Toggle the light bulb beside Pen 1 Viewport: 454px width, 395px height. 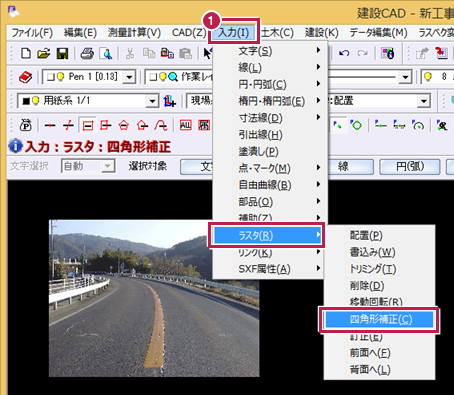point(60,77)
